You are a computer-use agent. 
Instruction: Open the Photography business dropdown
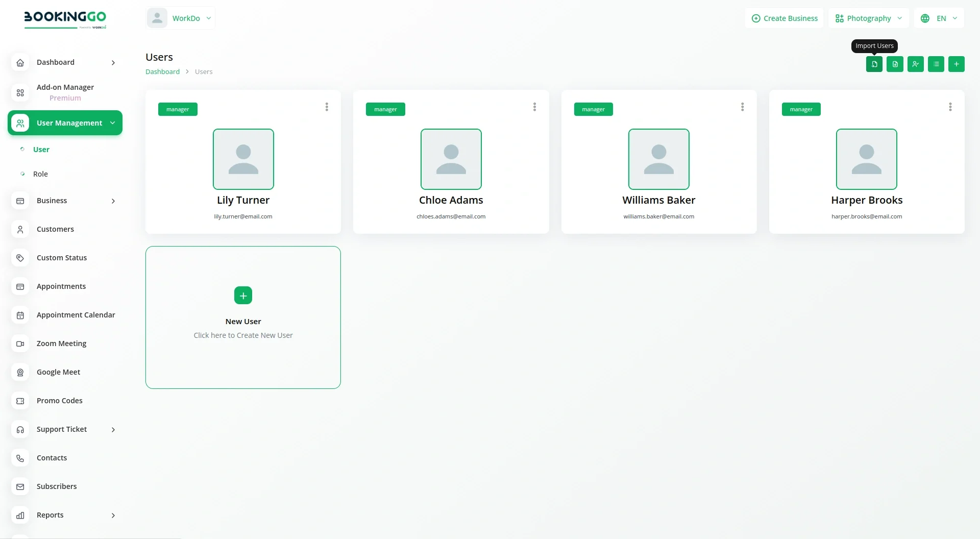868,18
